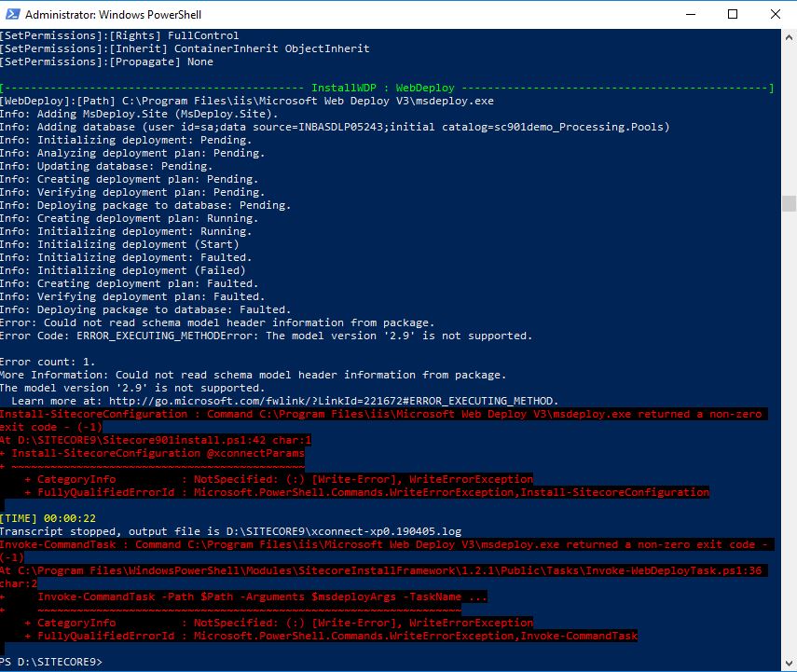Click 'Error Code: ERROR_EXECUTING_METHODError' line

[x=266, y=336]
